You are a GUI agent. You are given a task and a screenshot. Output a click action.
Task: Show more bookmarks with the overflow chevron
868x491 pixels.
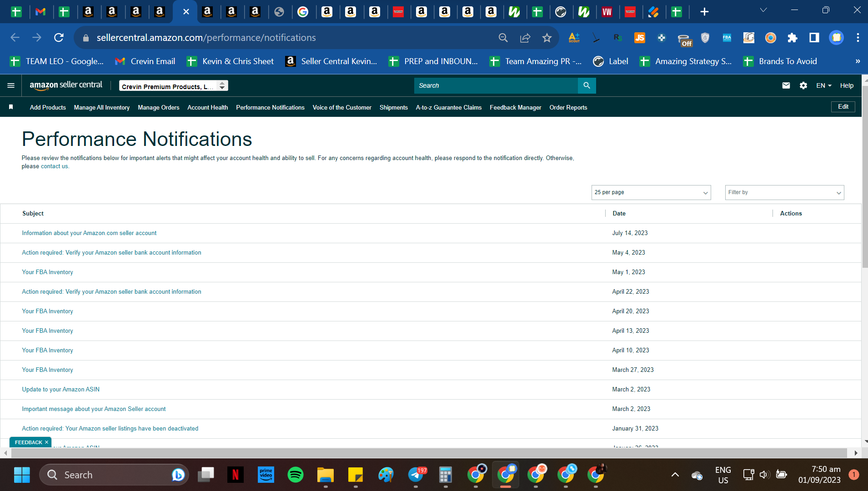pyautogui.click(x=858, y=61)
